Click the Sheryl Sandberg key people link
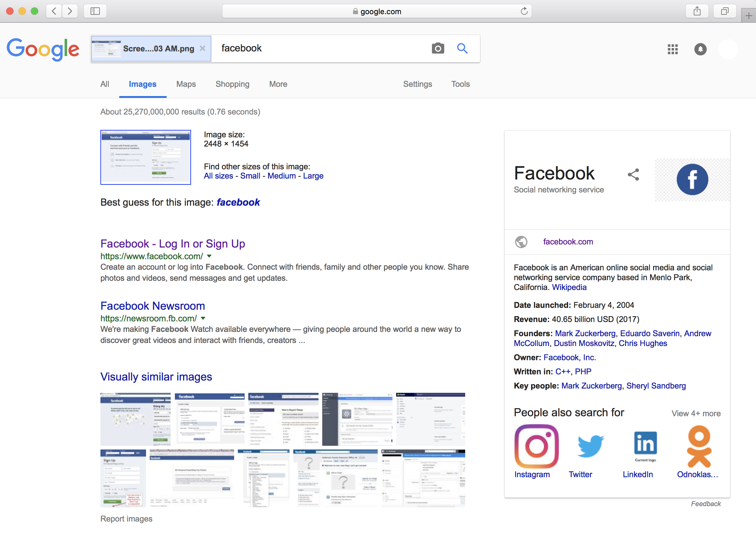The width and height of the screenshot is (756, 540). click(656, 386)
